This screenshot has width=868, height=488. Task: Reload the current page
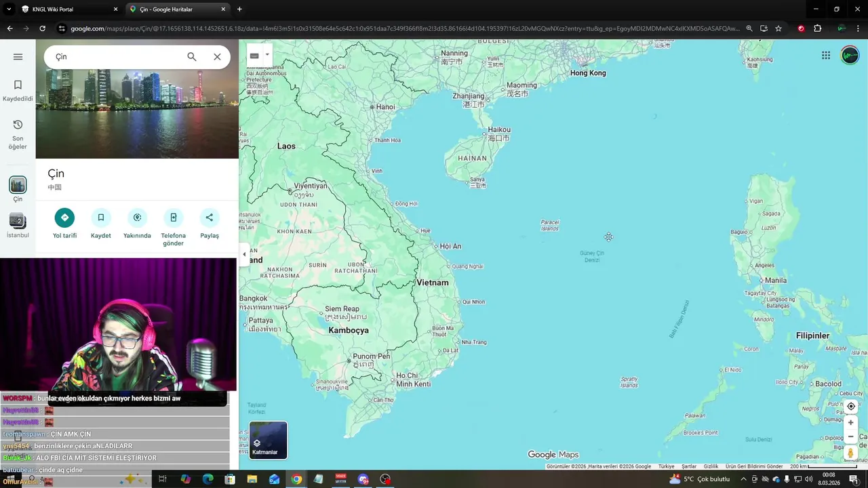pos(42,28)
